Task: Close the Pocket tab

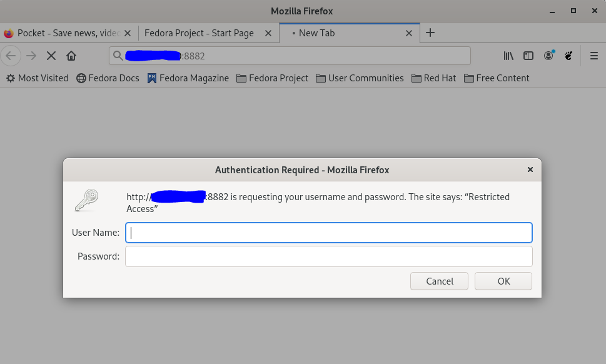Action: pyautogui.click(x=128, y=33)
